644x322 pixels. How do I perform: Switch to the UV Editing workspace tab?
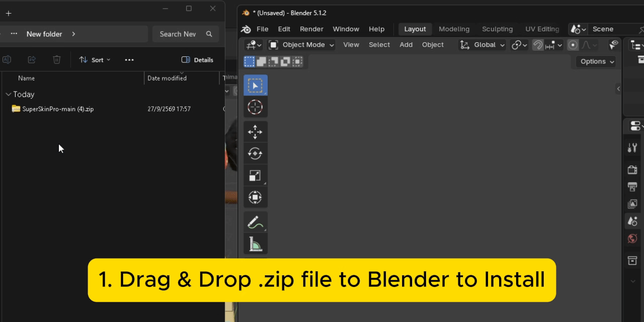[x=542, y=29]
